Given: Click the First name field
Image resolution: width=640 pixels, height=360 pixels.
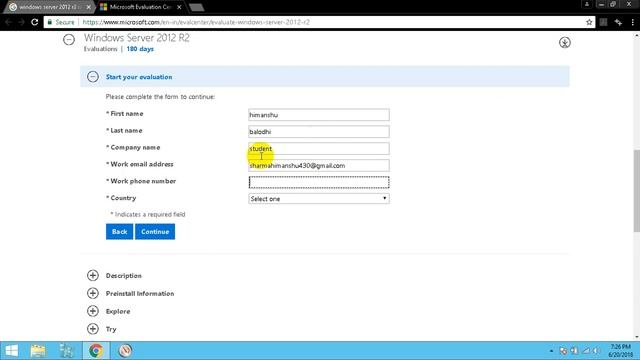Looking at the screenshot, I should pyautogui.click(x=319, y=115).
